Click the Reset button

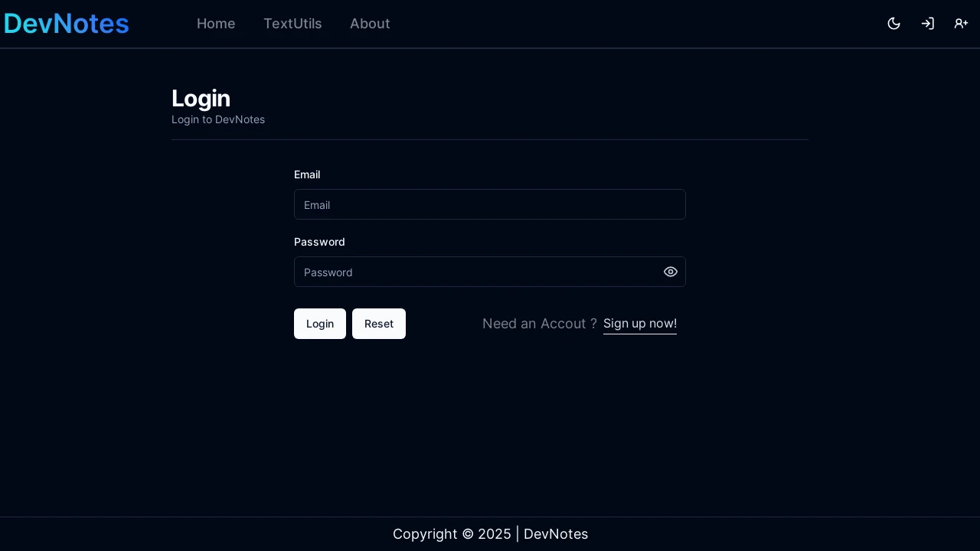click(379, 324)
